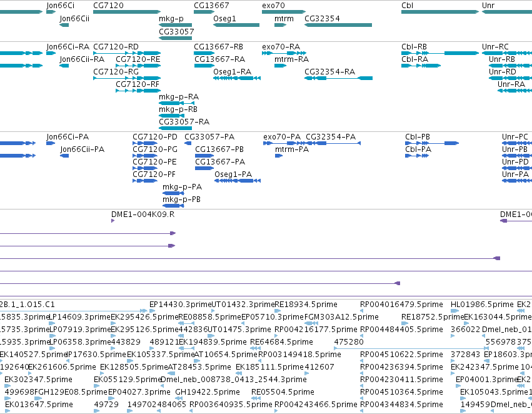Click the CG7120-RF transcript label
532x414 pixels.
point(138,84)
